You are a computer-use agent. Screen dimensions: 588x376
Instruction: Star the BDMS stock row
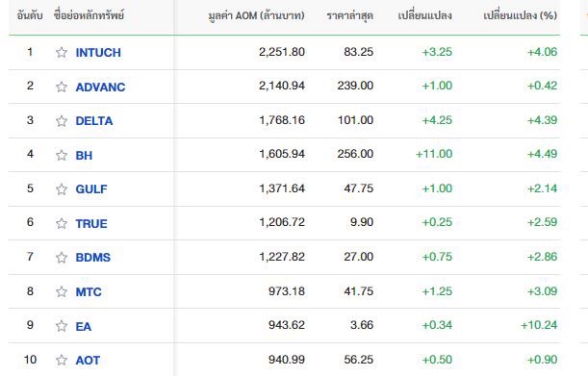tap(62, 257)
